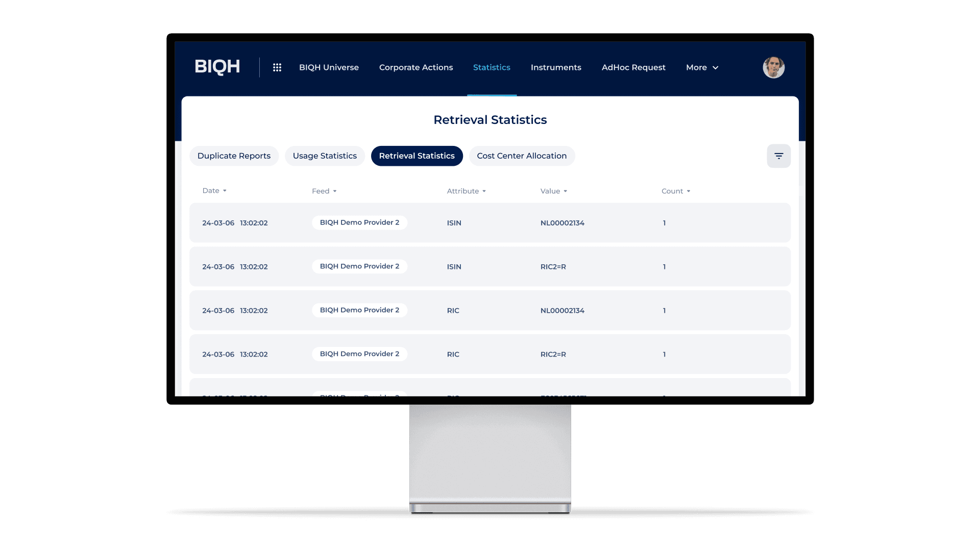This screenshot has width=980, height=551.
Task: Click first row BIQH Demo Provider 2 tag
Action: (359, 222)
